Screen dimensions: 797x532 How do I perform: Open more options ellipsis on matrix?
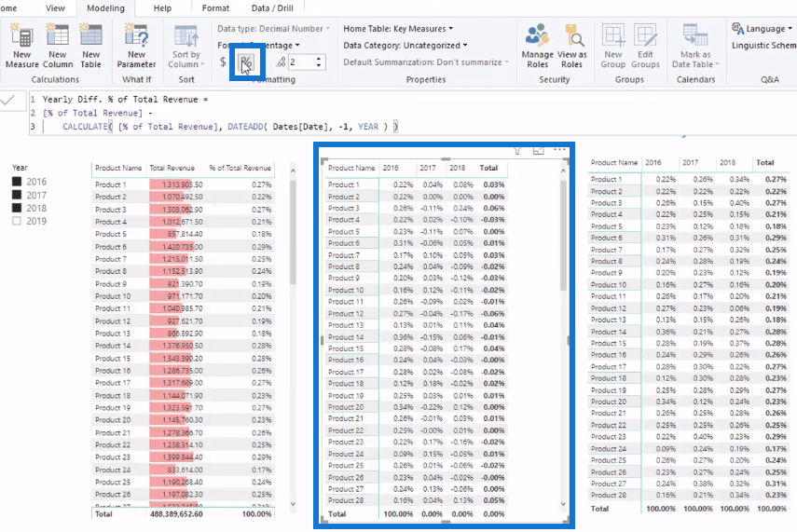[559, 150]
